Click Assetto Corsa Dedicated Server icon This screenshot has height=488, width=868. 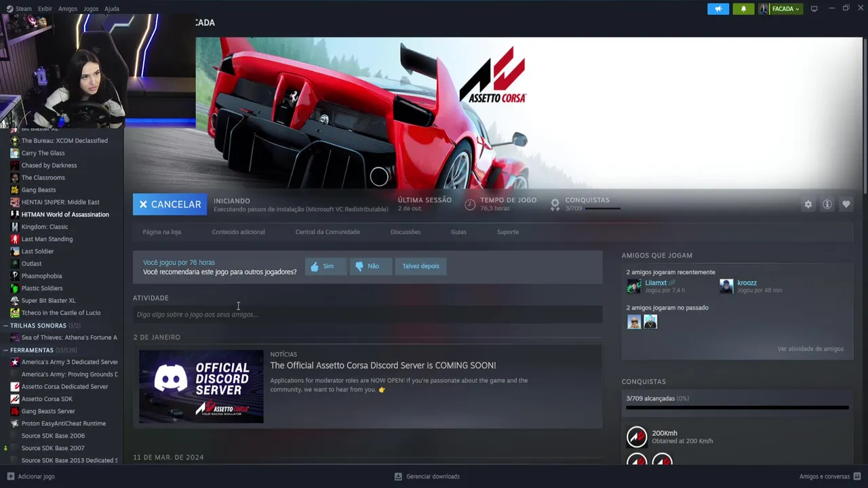pos(15,386)
